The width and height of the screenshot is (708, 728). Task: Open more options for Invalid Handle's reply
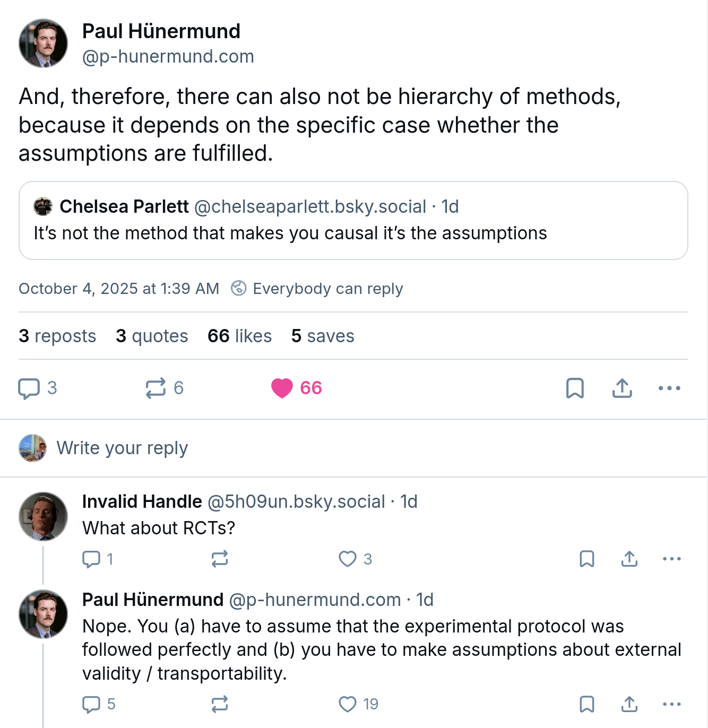click(672, 559)
